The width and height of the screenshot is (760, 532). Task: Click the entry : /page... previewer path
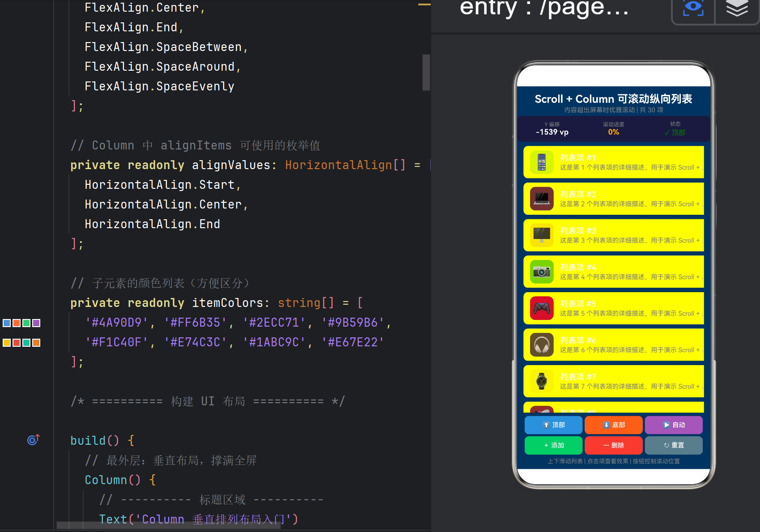(x=544, y=8)
